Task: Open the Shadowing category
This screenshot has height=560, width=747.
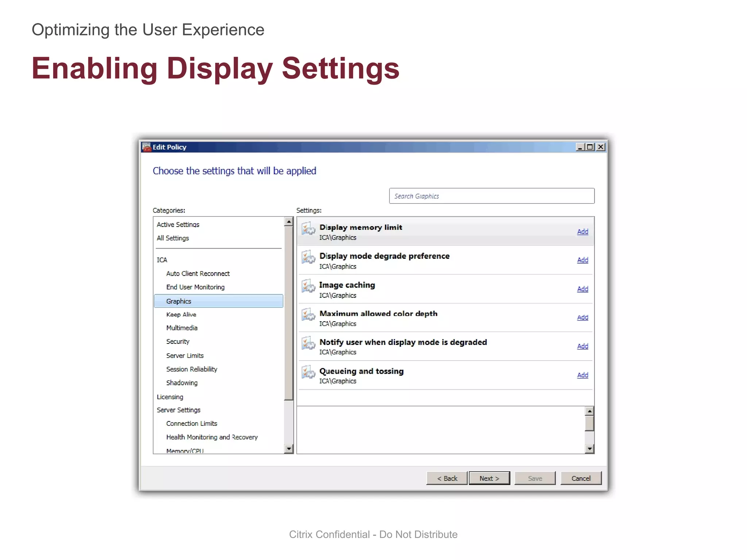Action: (x=182, y=383)
